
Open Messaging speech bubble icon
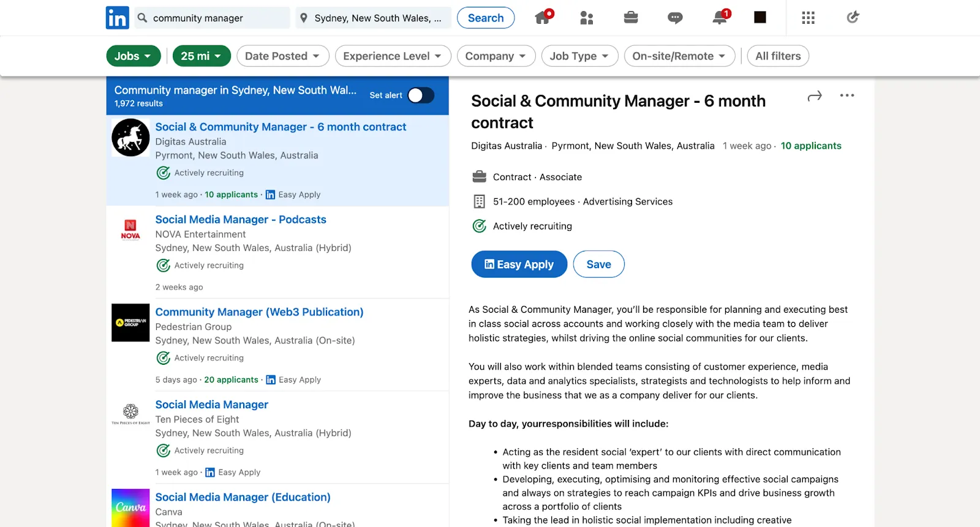point(675,18)
